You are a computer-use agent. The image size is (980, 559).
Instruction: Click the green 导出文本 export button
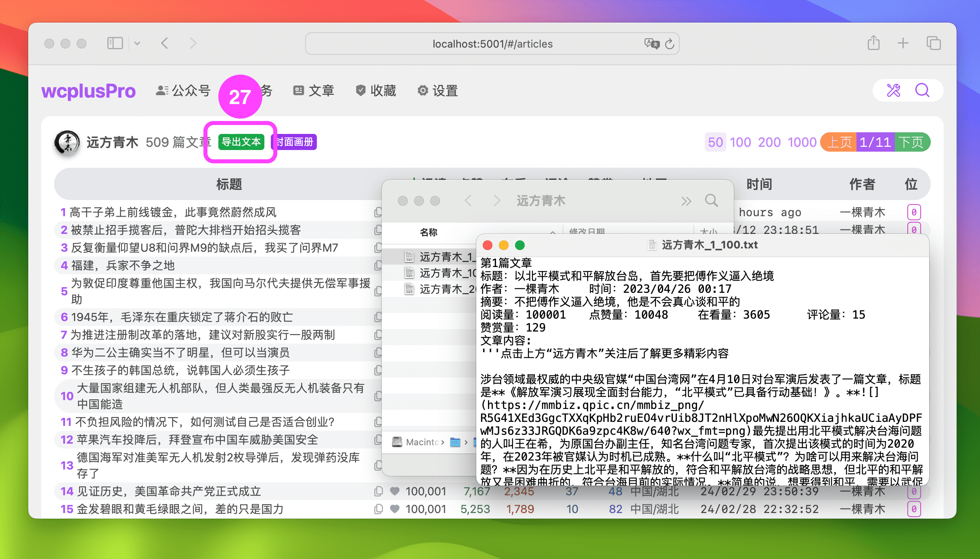[241, 142]
